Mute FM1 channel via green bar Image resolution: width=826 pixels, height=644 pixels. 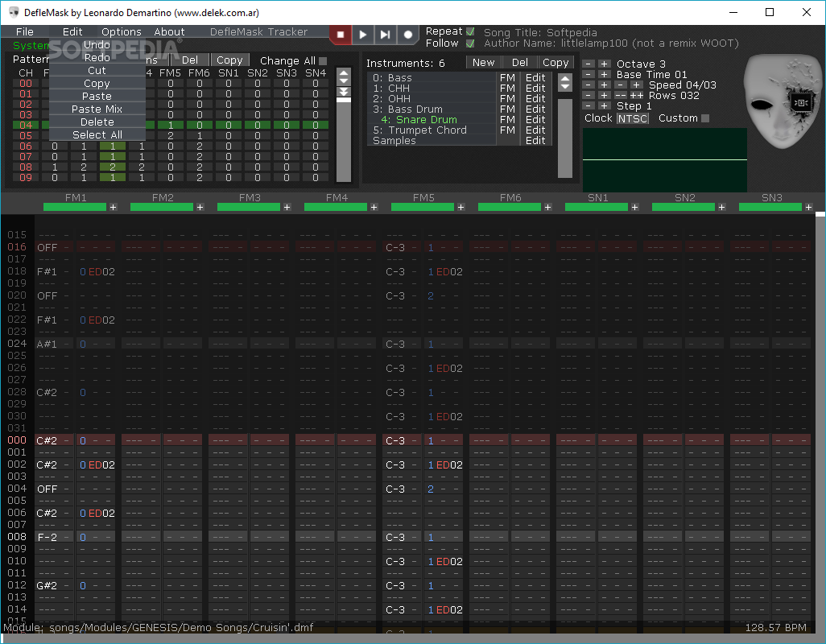tap(75, 208)
